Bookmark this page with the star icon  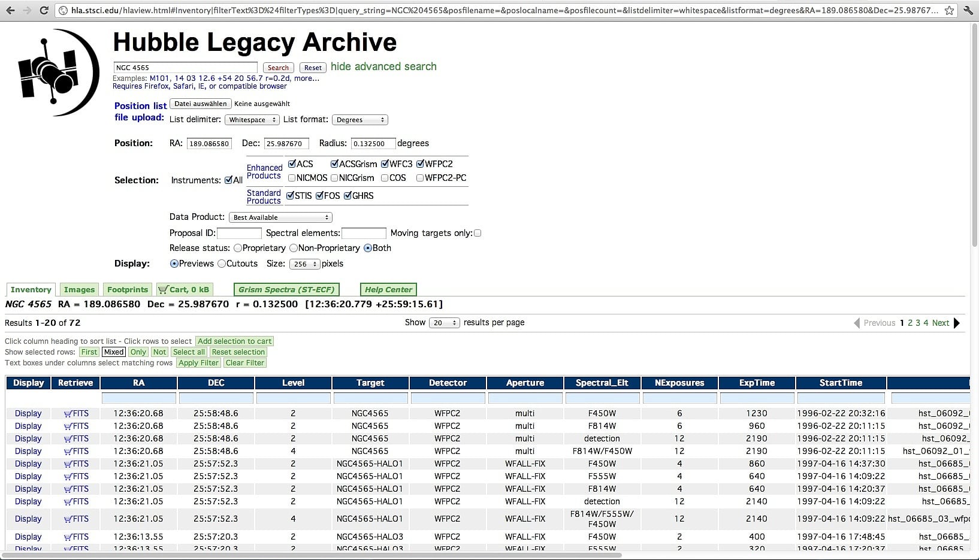click(x=949, y=10)
